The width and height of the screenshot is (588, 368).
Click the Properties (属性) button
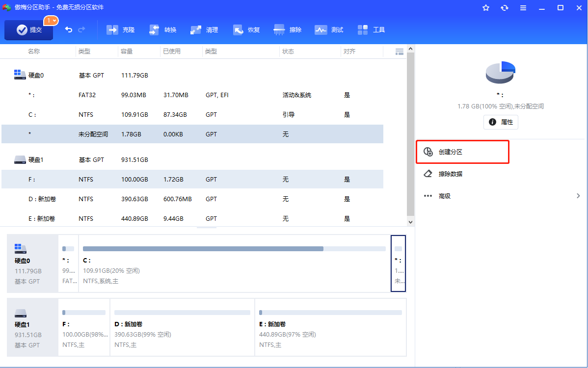pyautogui.click(x=501, y=122)
